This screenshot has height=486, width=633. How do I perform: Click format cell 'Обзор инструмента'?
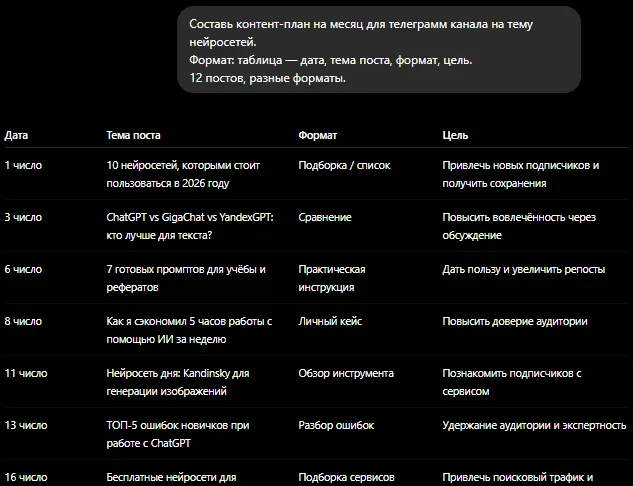pyautogui.click(x=346, y=373)
